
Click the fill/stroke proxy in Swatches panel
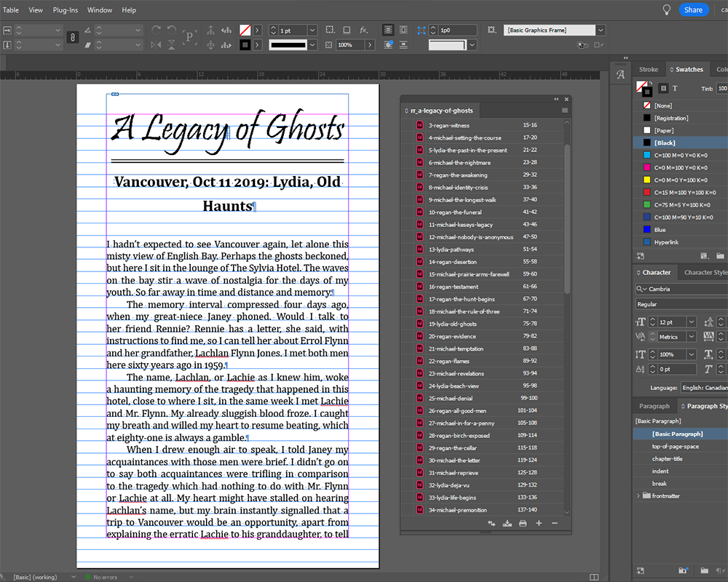(644, 88)
